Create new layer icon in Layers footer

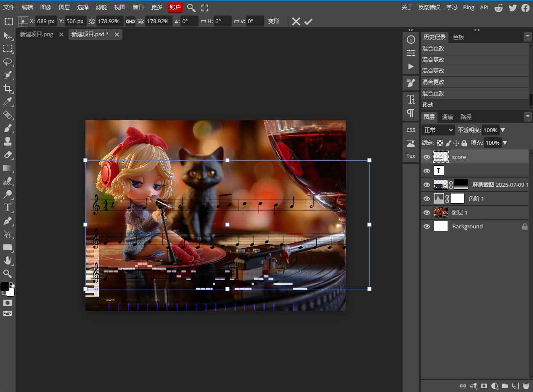pyautogui.click(x=515, y=386)
